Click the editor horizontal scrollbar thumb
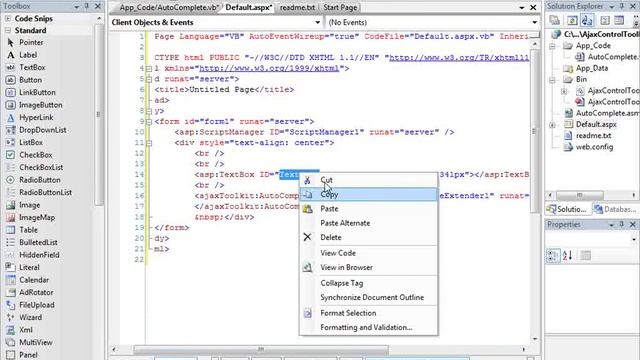640x360 pixels. 261,349
